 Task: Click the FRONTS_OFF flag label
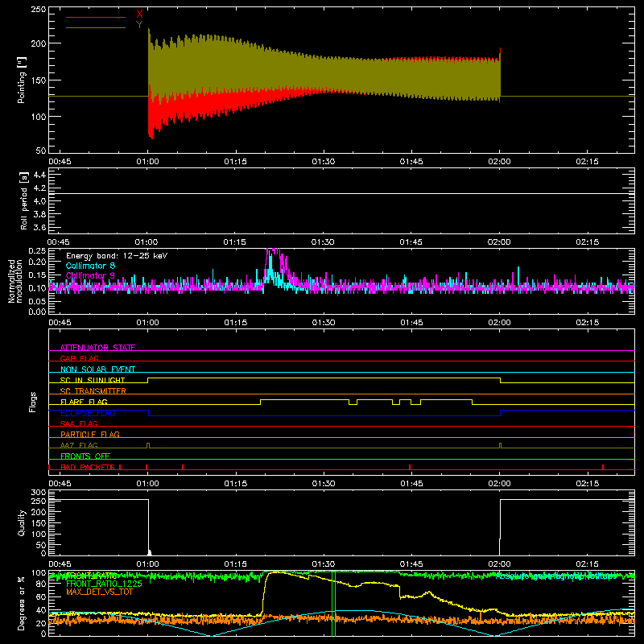coord(85,456)
